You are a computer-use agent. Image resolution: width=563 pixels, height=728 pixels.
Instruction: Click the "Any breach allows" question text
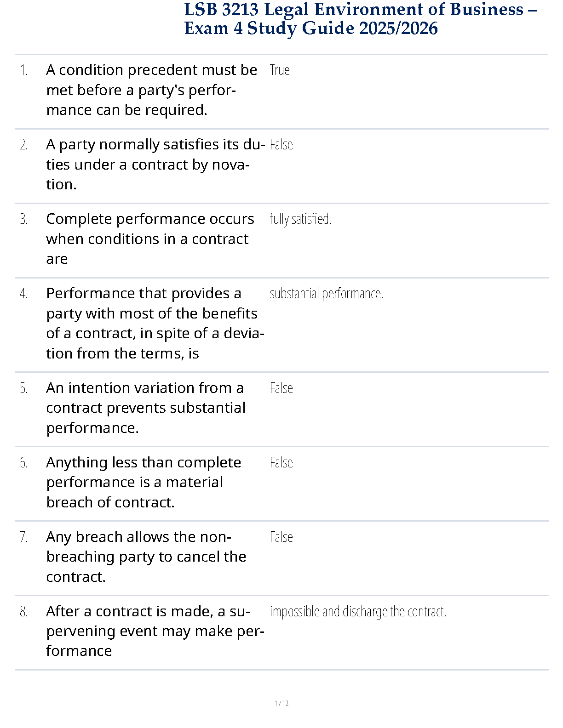[146, 557]
